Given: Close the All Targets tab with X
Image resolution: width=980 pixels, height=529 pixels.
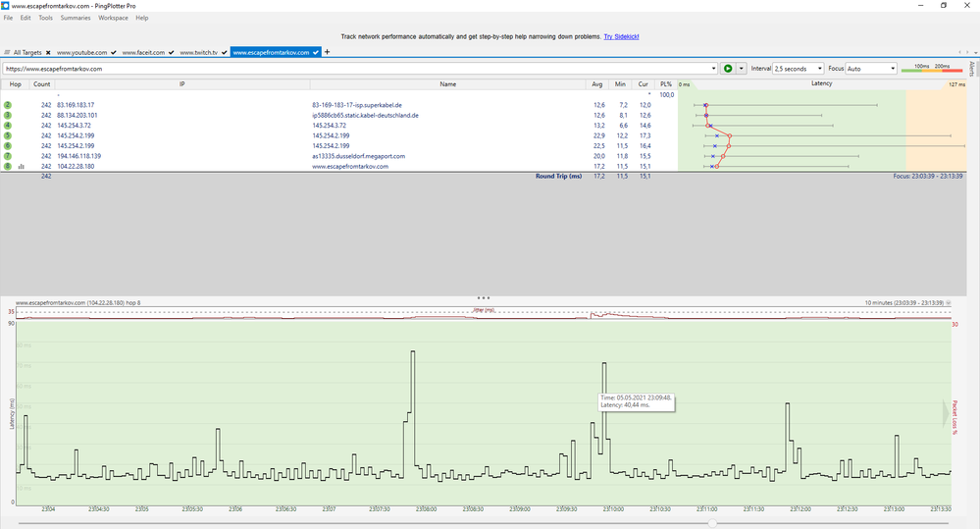Looking at the screenshot, I should coord(48,53).
